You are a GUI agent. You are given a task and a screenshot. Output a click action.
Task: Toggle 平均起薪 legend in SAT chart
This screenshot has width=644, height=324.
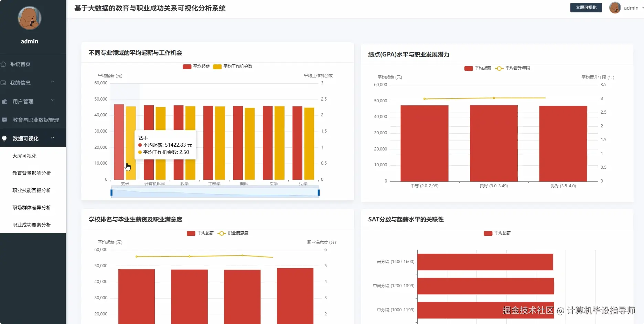point(497,233)
